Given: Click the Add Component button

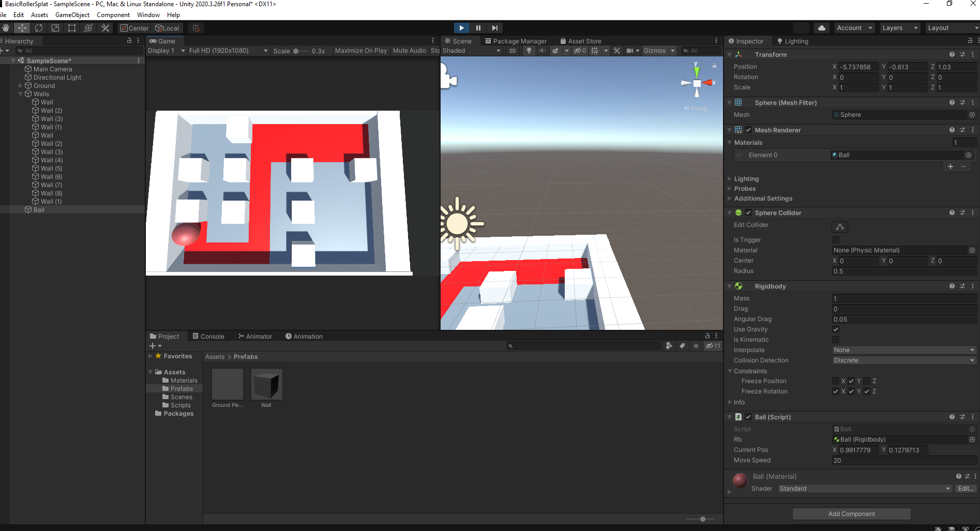Looking at the screenshot, I should click(x=851, y=513).
